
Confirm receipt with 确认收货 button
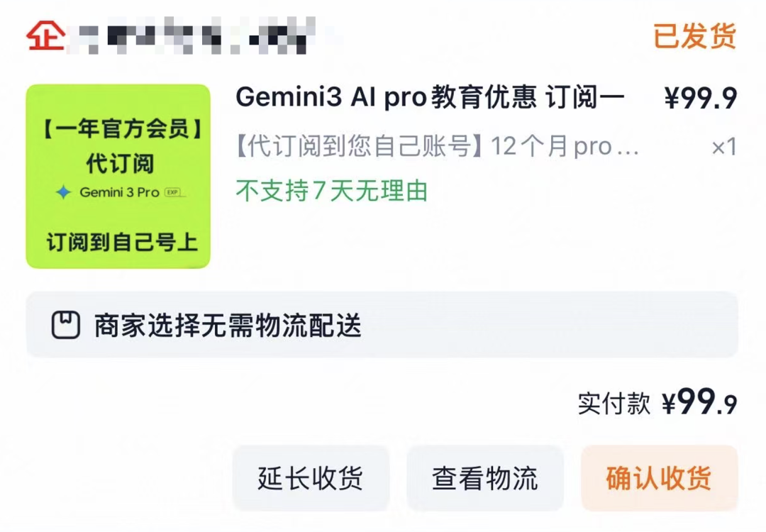[658, 479]
